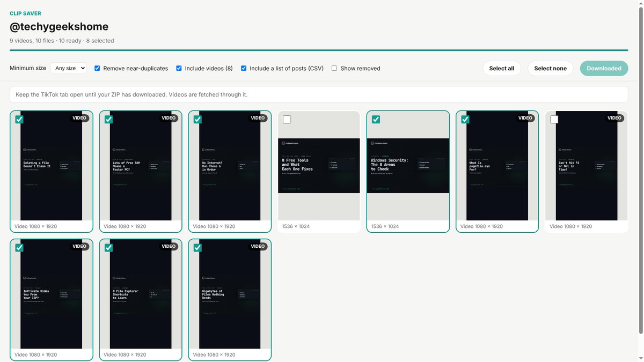Viewport: 644px width, 362px height.
Task: Click the 'Keep the TikTok tab open' notice
Action: (319, 94)
